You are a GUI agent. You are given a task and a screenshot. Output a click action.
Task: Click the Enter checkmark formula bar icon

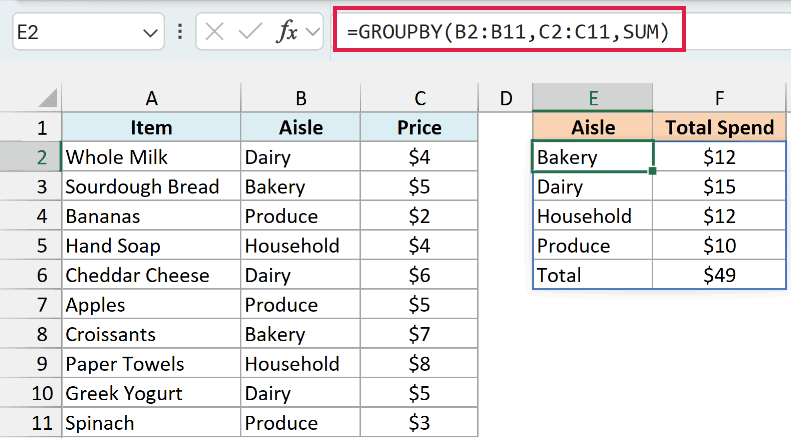tap(250, 32)
